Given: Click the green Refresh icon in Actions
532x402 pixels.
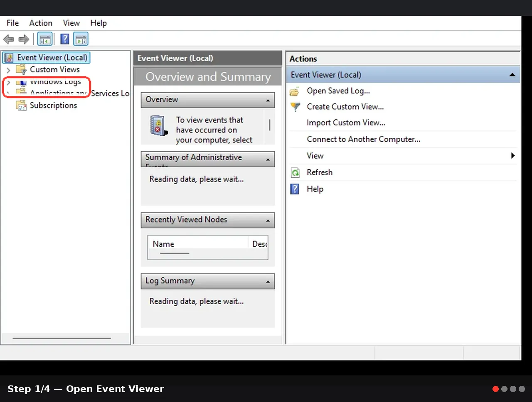Looking at the screenshot, I should tap(295, 173).
